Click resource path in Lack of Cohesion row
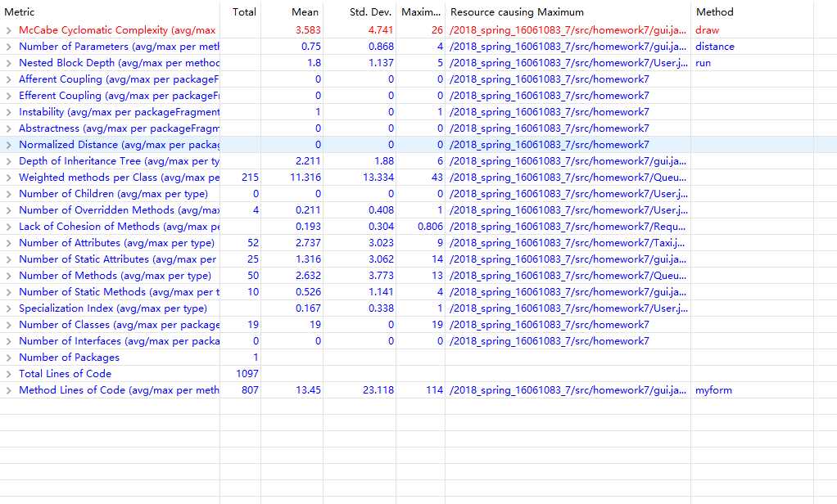837x504 pixels. pos(568,227)
